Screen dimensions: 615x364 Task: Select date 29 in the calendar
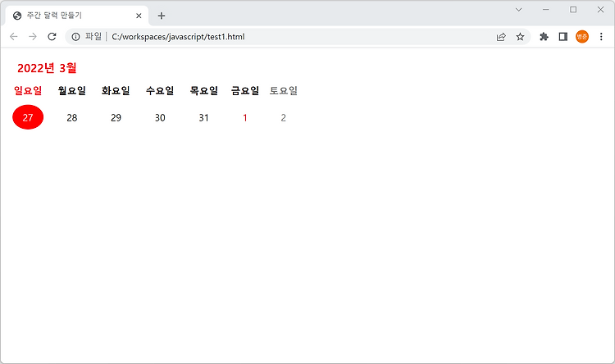[116, 118]
